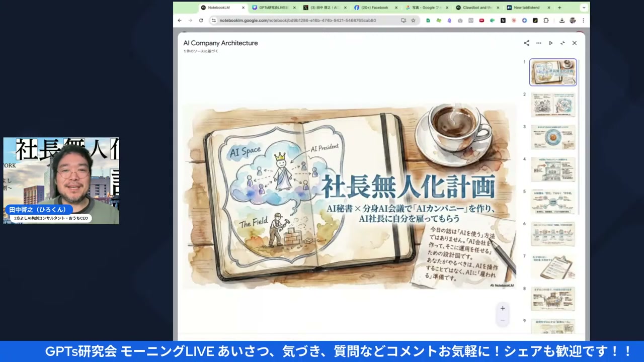Bookmark this page with the star icon
644x362 pixels.
[x=414, y=20]
